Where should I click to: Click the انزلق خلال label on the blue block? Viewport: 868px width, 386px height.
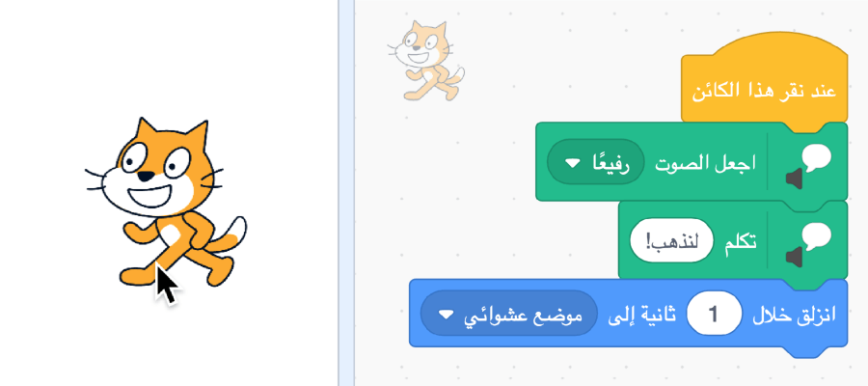[x=794, y=314]
